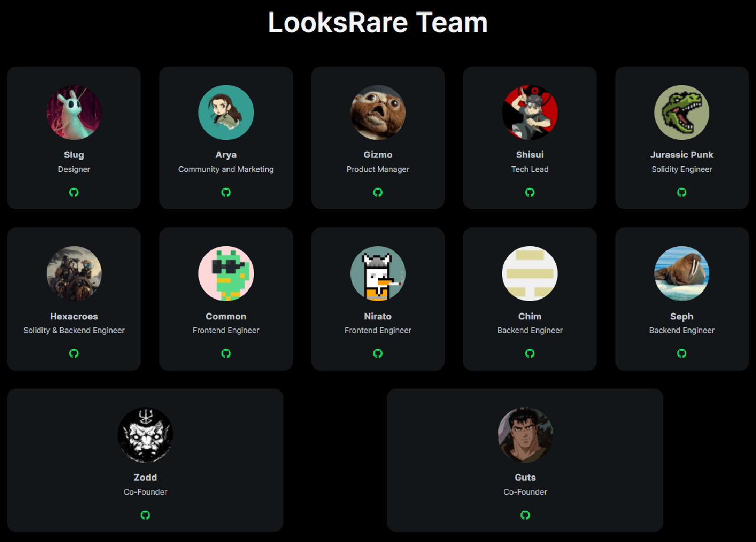This screenshot has height=542, width=756.
Task: Click 'Product Manager' role text
Action: coord(378,169)
